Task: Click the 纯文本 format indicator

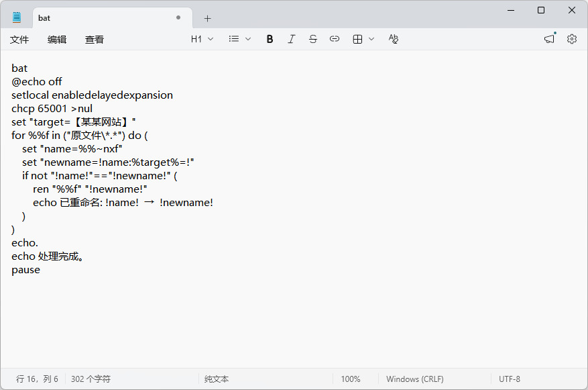Action: pos(217,379)
